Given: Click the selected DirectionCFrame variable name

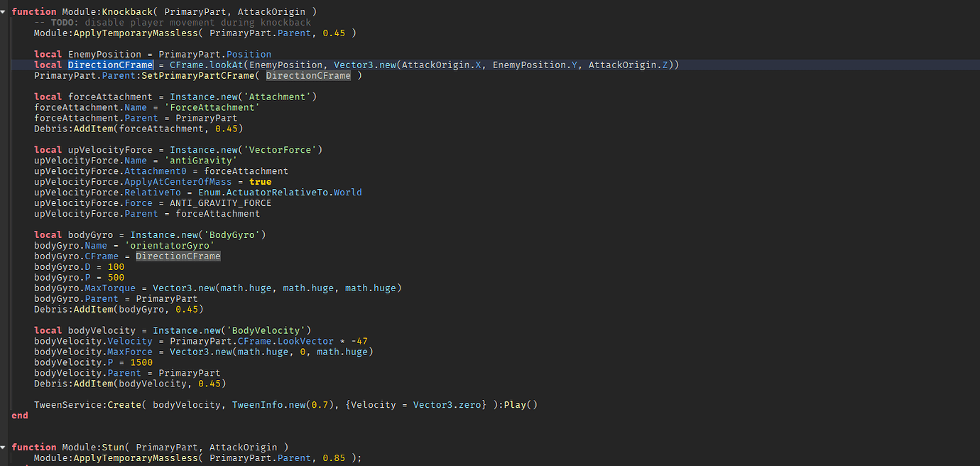Looking at the screenshot, I should 110,65.
